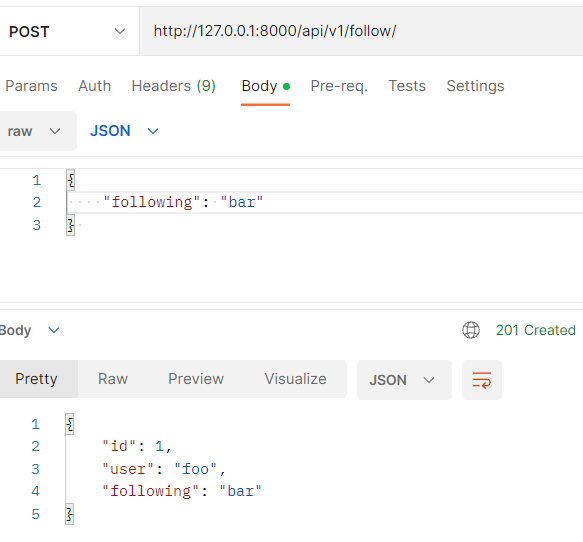Switch response view to Raw

113,379
